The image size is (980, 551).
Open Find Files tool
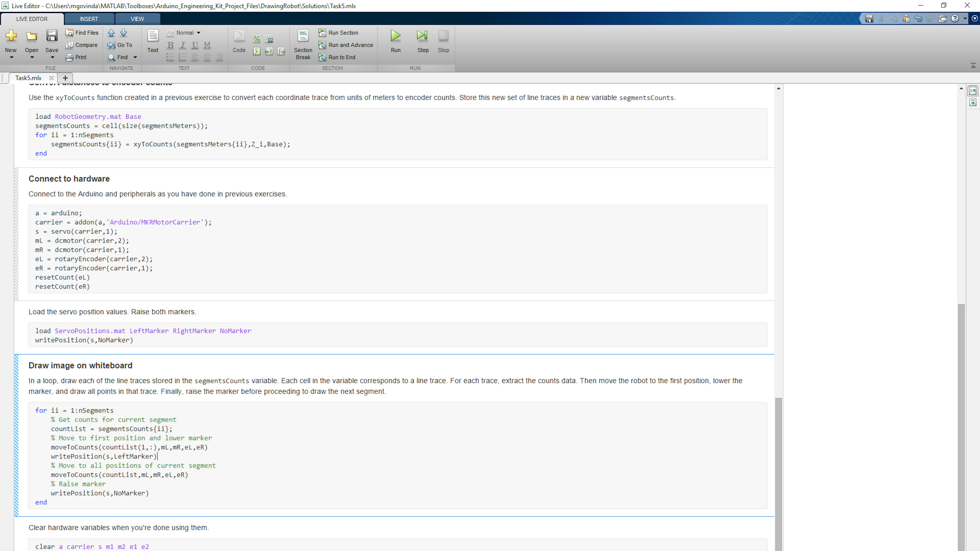coord(82,33)
